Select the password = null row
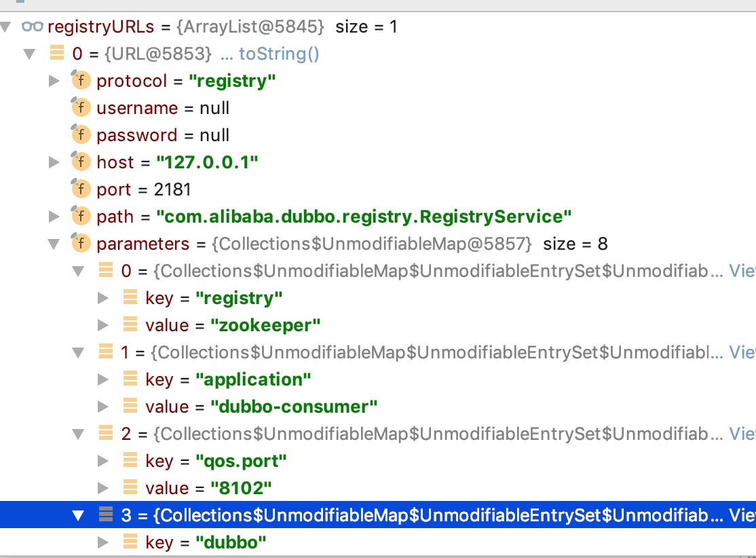 [x=378, y=135]
